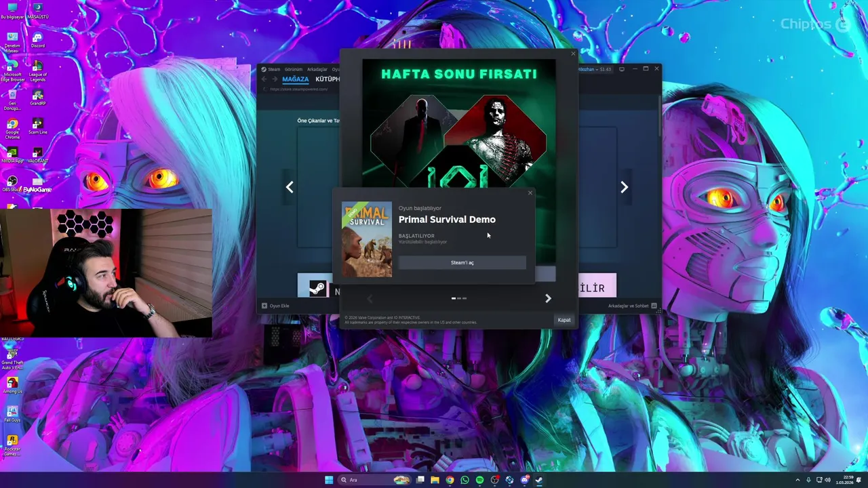This screenshot has width=868, height=488.
Task: Launch Fall Guys desktop shortcut
Action: coord(12,413)
